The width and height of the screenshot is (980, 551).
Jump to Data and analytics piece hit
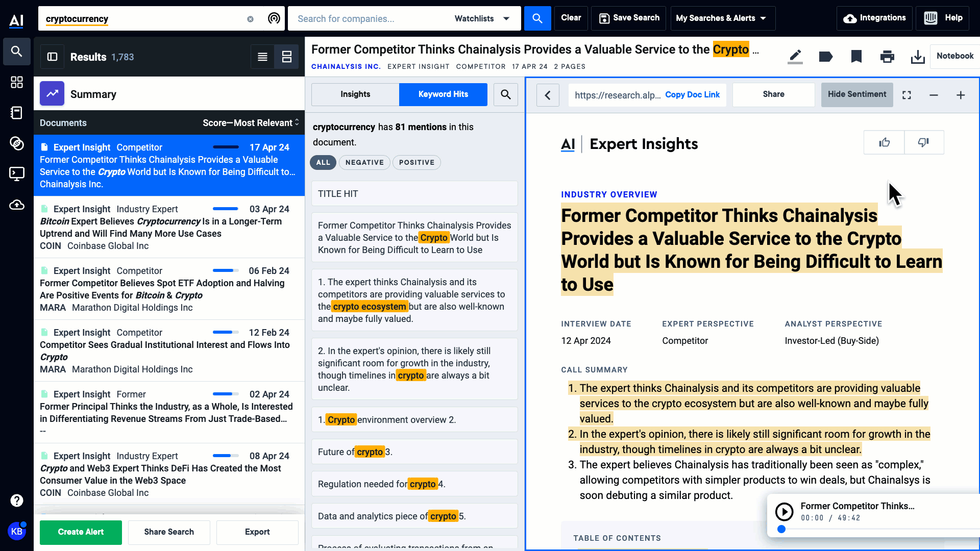414,516
